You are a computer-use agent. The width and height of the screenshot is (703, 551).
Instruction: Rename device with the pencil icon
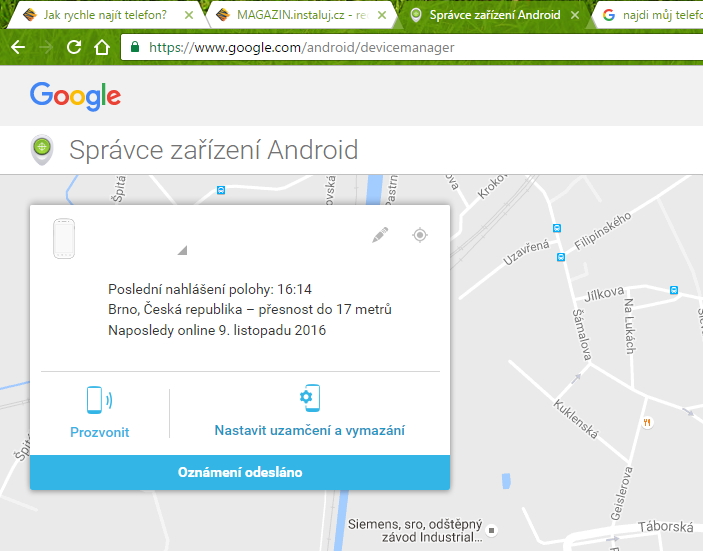click(380, 235)
